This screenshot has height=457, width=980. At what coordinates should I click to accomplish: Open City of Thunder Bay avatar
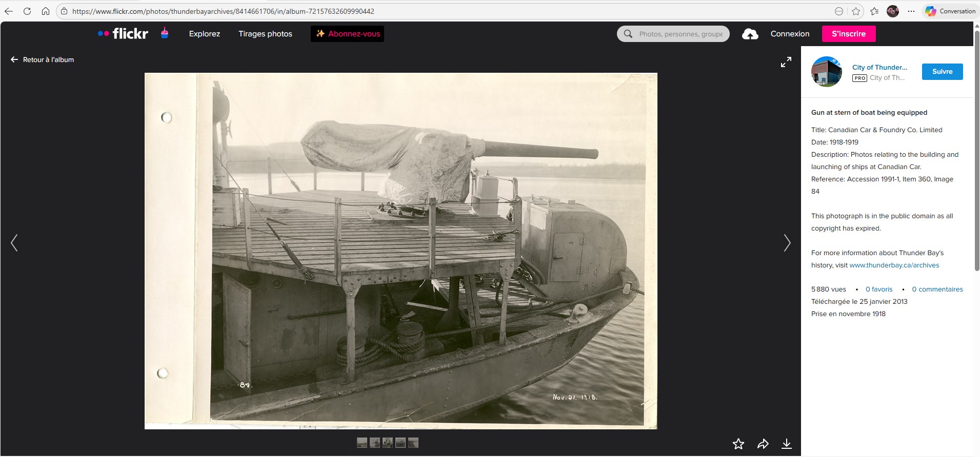826,72
